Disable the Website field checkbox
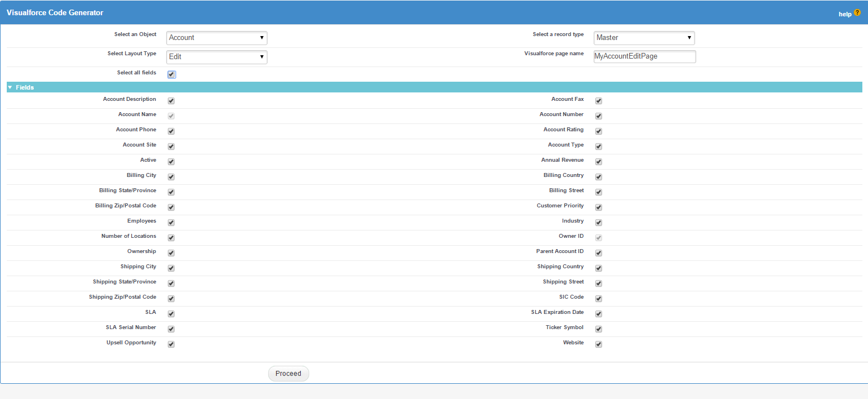The width and height of the screenshot is (868, 399). pos(598,344)
